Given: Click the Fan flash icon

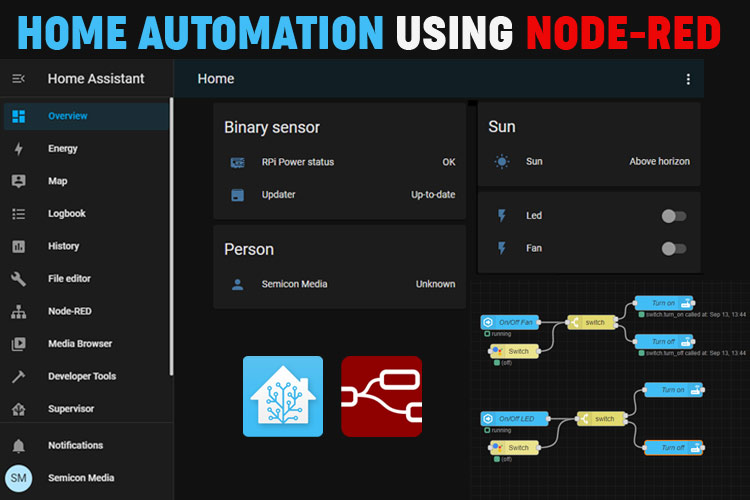Looking at the screenshot, I should pyautogui.click(x=502, y=248).
